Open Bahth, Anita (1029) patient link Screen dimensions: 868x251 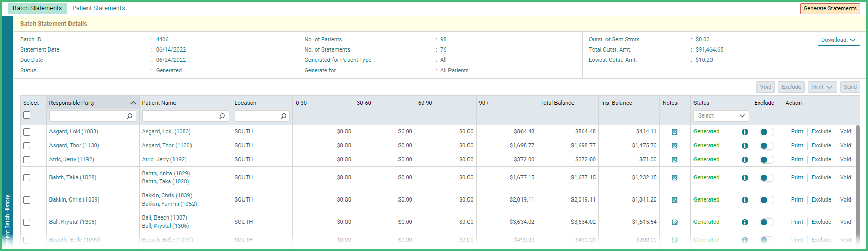coord(166,173)
